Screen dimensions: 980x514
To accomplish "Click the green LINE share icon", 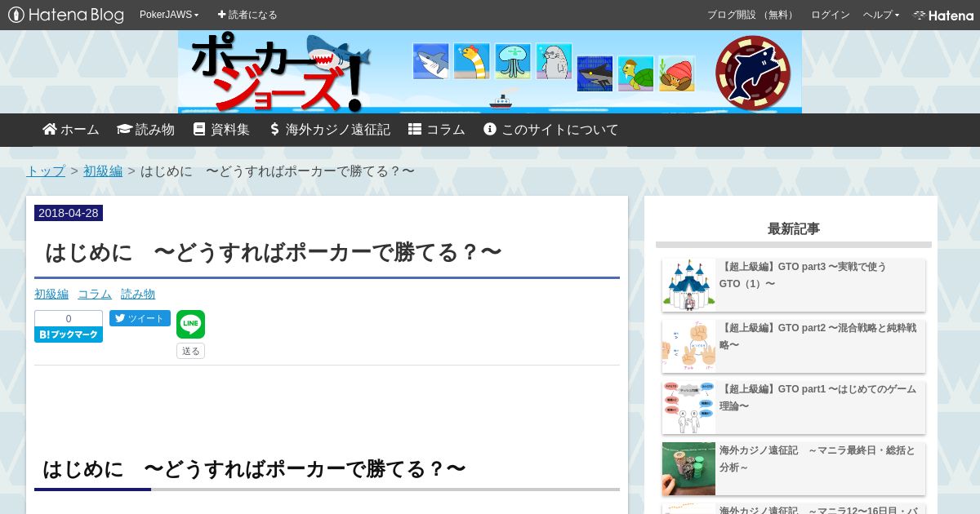I will (190, 324).
